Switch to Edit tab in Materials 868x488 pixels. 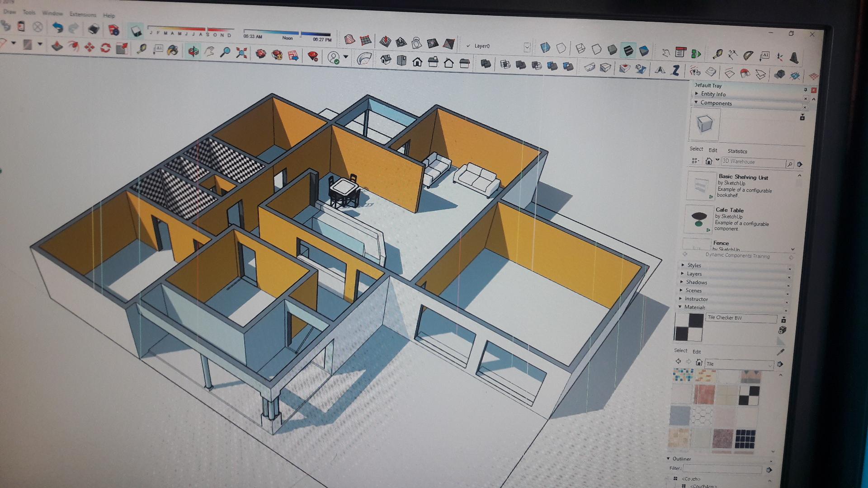[697, 352]
